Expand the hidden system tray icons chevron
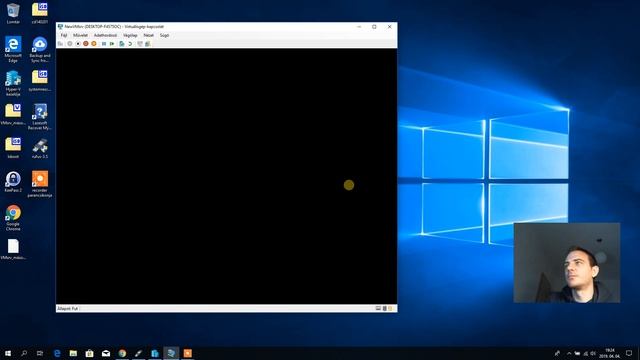This screenshot has width=640, height=360. pyautogui.click(x=569, y=353)
